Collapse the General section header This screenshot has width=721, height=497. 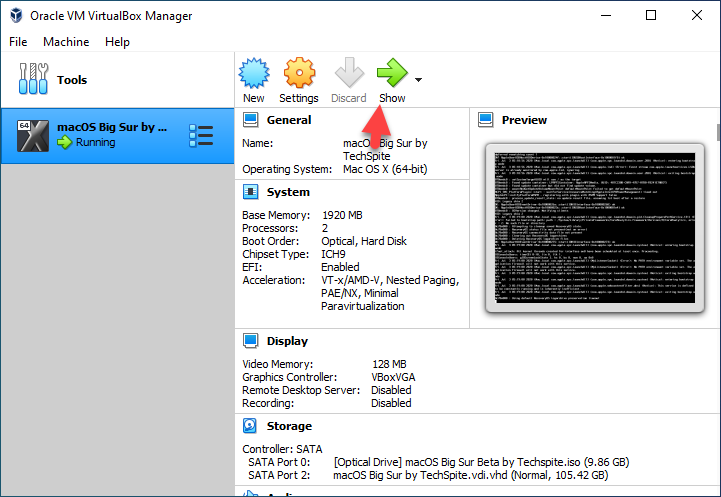tap(288, 120)
